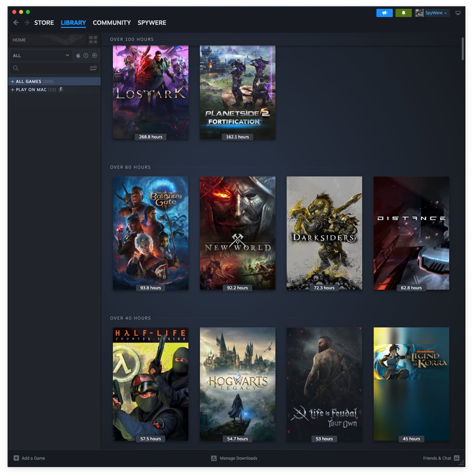Click the library vertical scrollbar
Viewport: 473px width, 476px height.
point(463,48)
